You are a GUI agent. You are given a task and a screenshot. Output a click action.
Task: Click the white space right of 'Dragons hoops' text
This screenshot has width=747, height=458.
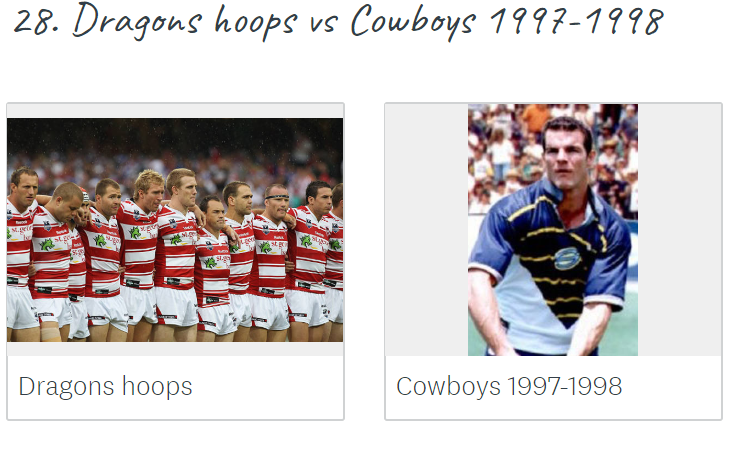point(267,387)
